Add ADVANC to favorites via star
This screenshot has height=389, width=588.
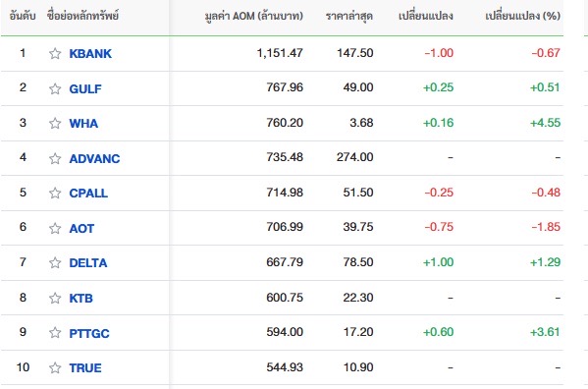tap(55, 159)
